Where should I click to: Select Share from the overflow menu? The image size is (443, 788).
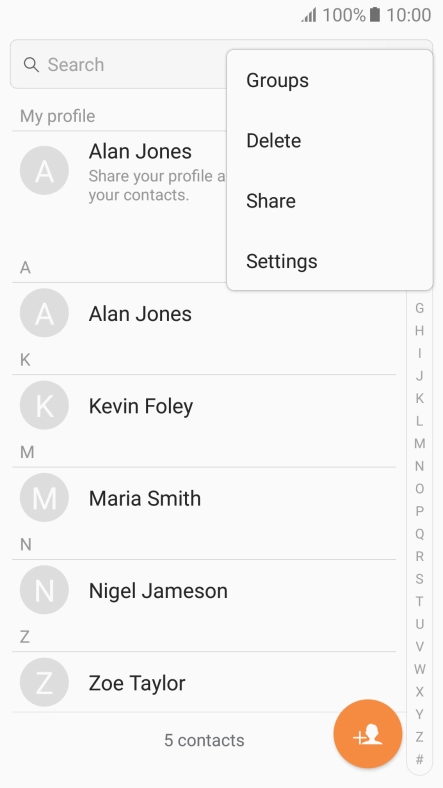point(329,201)
